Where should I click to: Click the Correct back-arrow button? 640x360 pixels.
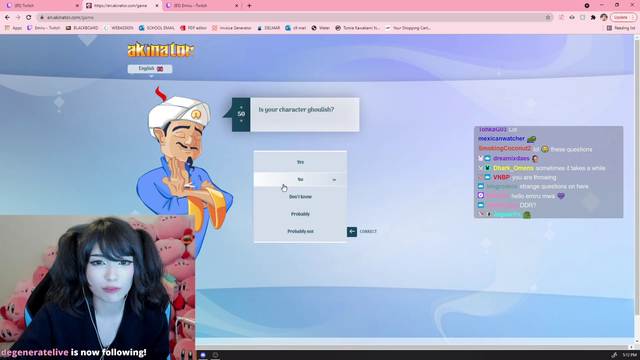(352, 231)
